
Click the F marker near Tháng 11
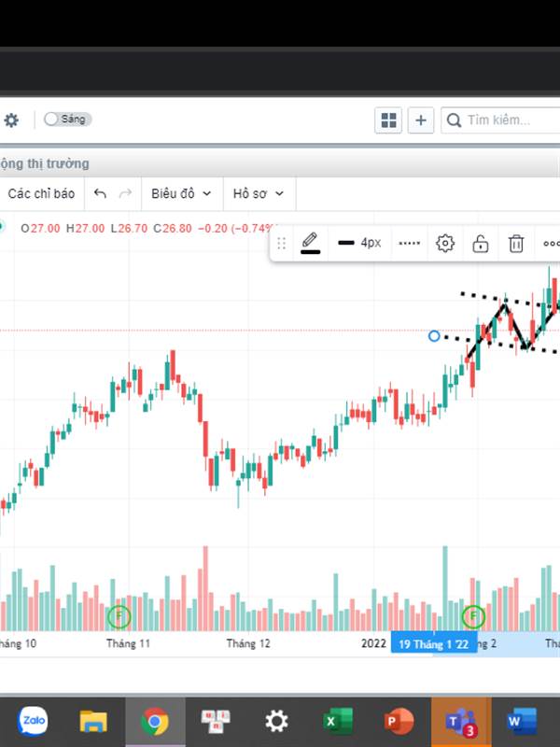tap(119, 616)
